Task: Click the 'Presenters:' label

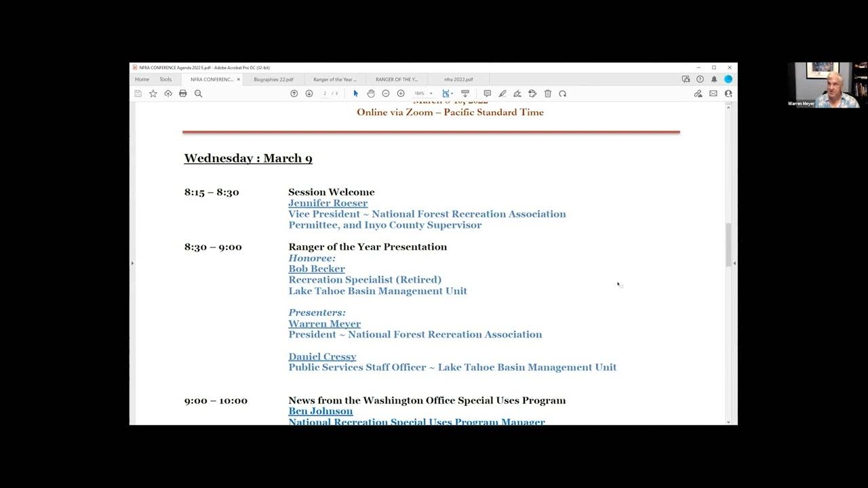Action: click(x=317, y=313)
